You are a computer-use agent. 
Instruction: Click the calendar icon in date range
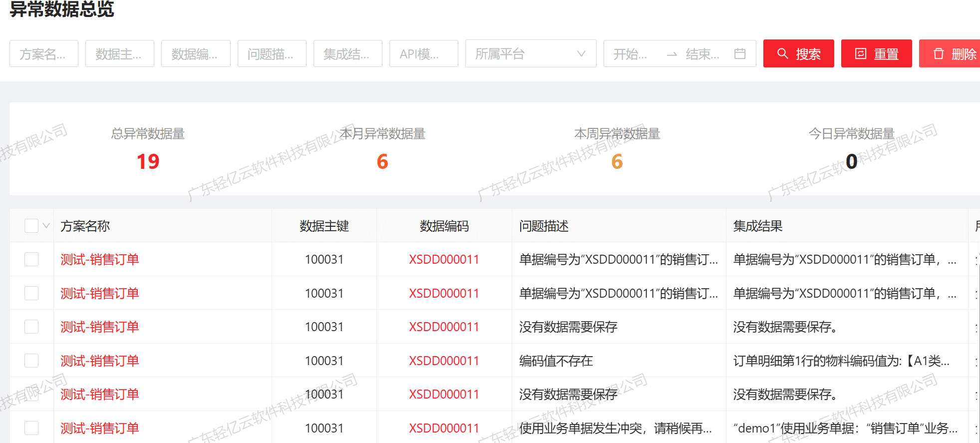(740, 53)
